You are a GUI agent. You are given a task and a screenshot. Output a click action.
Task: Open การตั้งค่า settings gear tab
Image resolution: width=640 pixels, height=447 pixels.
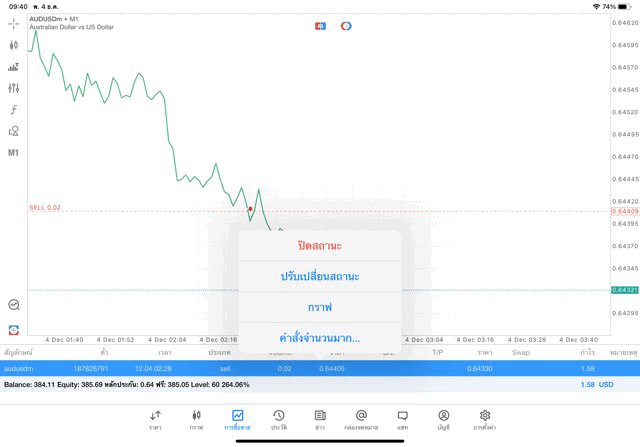[x=485, y=419]
